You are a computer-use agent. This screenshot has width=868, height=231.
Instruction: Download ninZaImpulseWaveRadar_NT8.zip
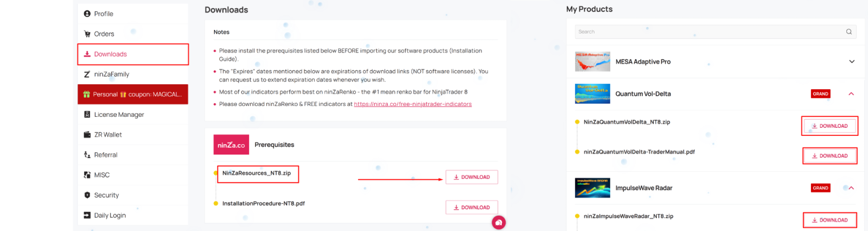(x=829, y=220)
